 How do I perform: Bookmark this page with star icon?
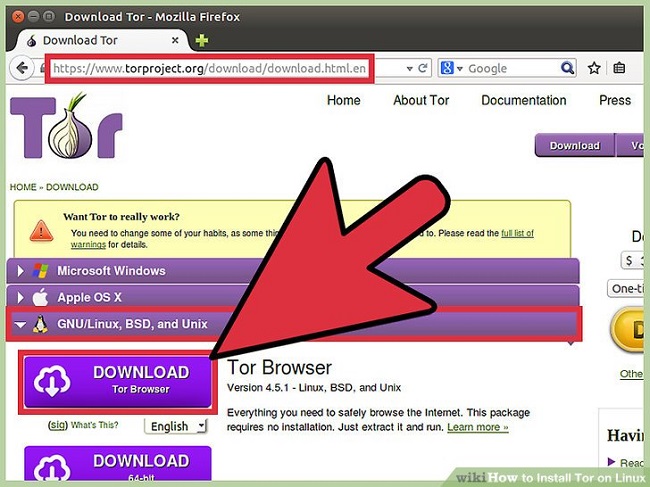click(x=594, y=68)
